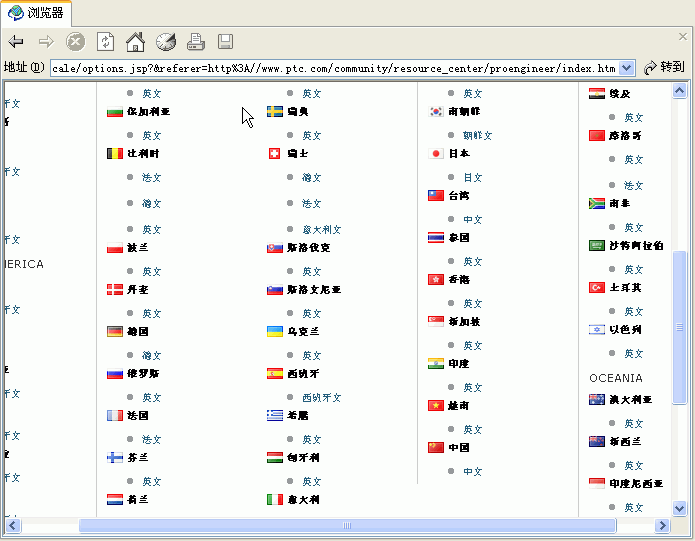Click the vertical scrollbar up arrow
Image resolution: width=695 pixels, height=541 pixels.
[679, 91]
